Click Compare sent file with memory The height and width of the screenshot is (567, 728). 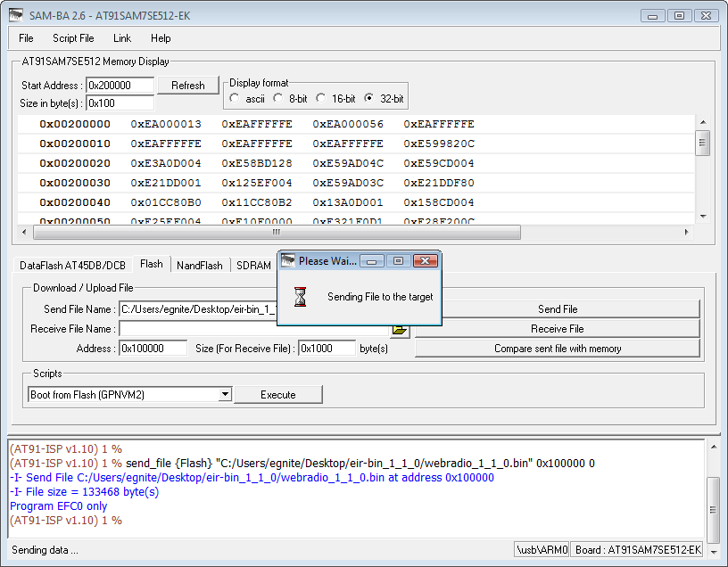[x=558, y=349]
